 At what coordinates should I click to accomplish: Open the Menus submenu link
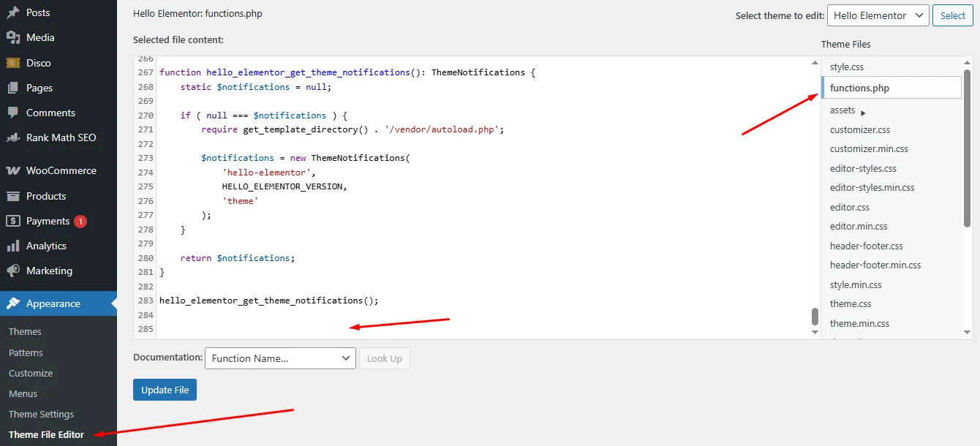tap(23, 393)
